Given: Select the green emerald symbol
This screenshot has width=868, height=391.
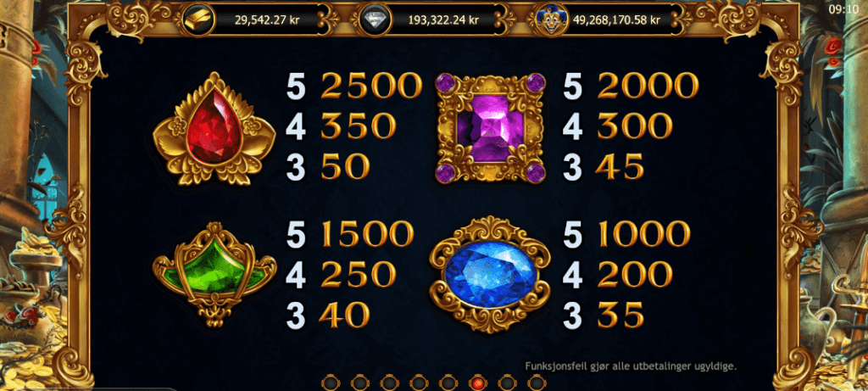Looking at the screenshot, I should [x=214, y=274].
